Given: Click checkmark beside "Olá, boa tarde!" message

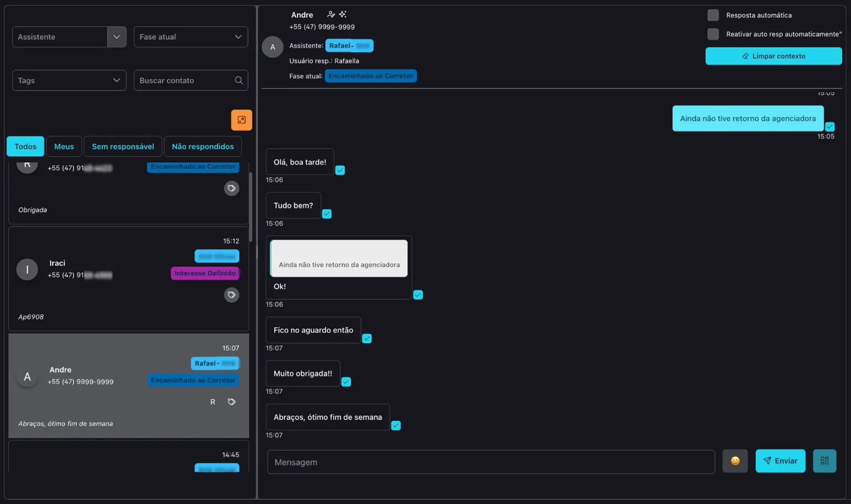Looking at the screenshot, I should [x=340, y=170].
